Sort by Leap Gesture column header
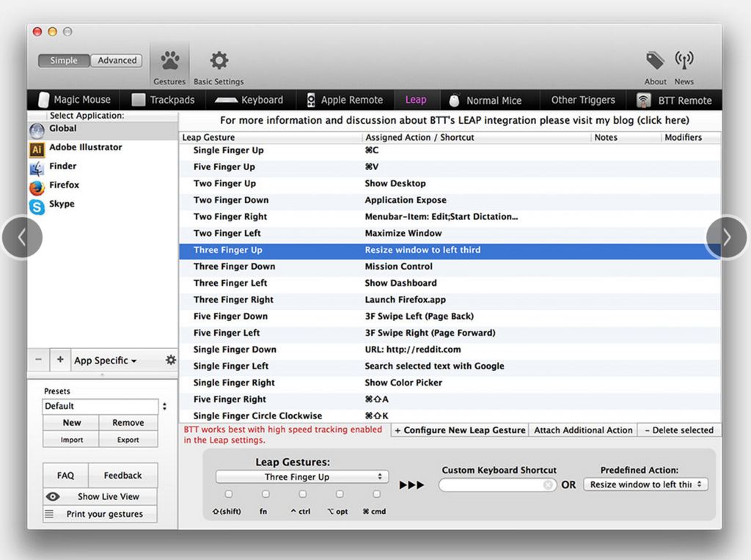751x560 pixels. pos(271,137)
